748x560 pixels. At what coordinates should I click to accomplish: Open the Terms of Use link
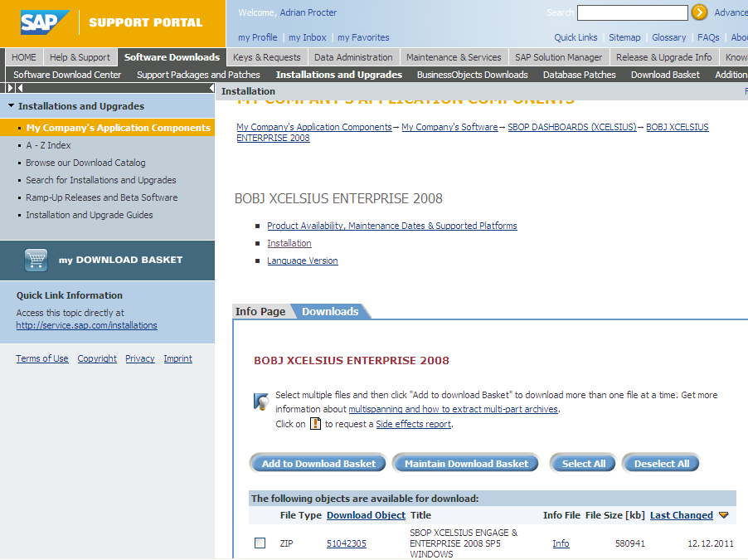[42, 358]
